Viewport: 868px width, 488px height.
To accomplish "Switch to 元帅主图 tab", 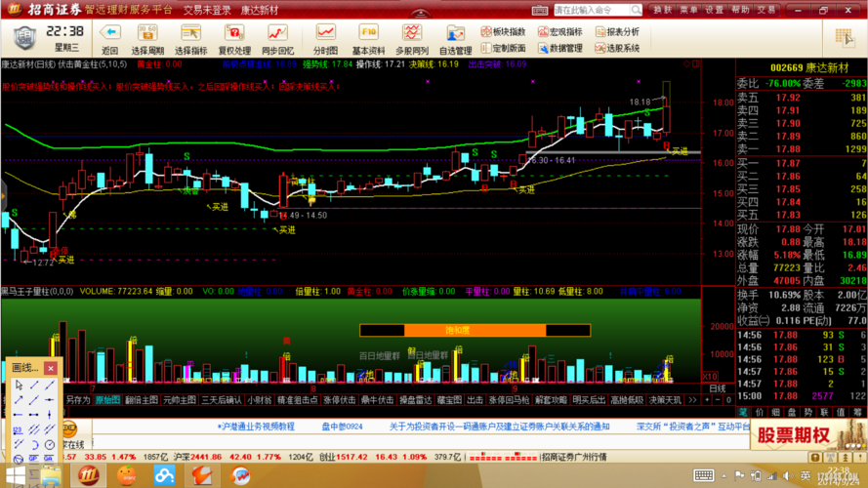I will pyautogui.click(x=180, y=400).
